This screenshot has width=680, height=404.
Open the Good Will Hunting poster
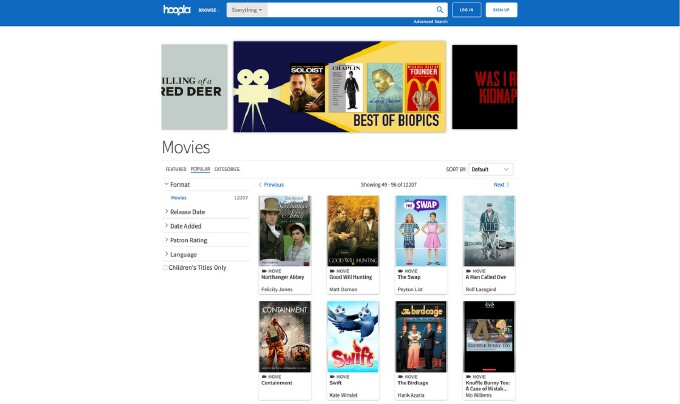[x=353, y=230]
